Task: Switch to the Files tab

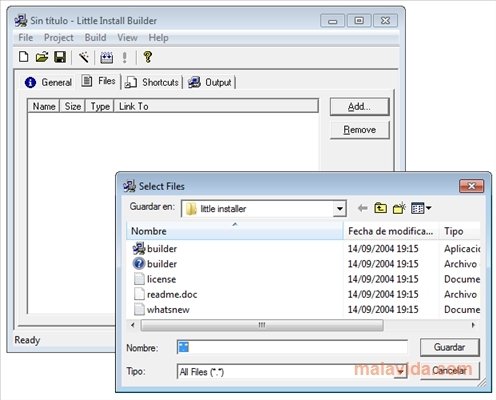Action: tap(99, 81)
